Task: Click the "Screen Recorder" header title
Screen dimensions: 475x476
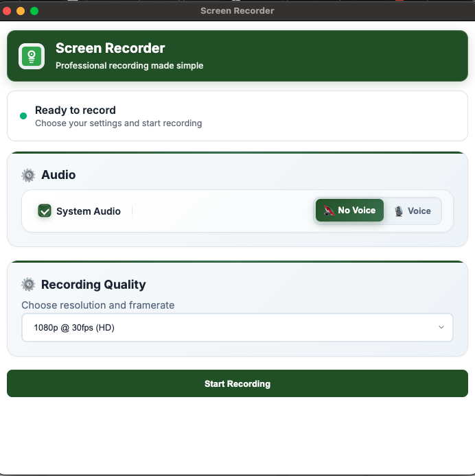Action: point(111,48)
